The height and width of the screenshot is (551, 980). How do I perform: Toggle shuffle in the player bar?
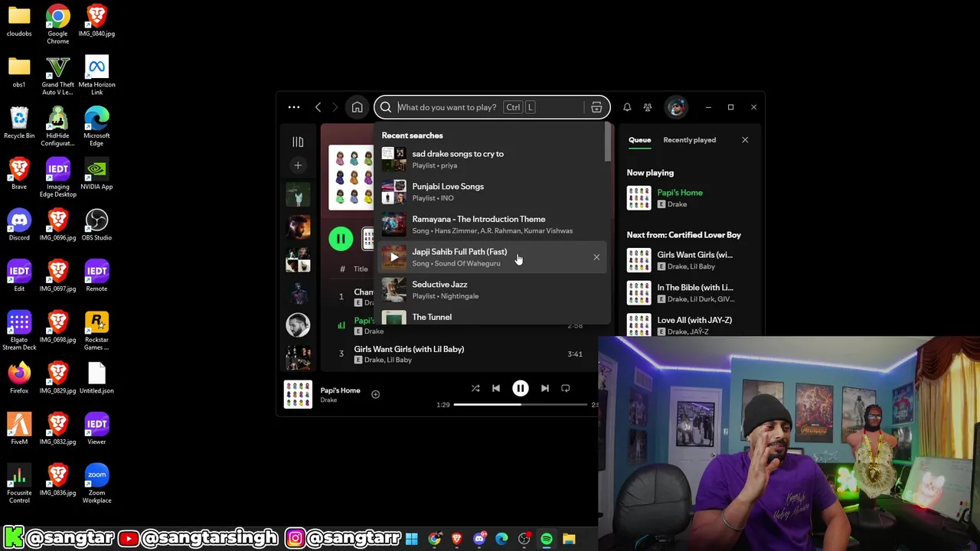(x=475, y=388)
